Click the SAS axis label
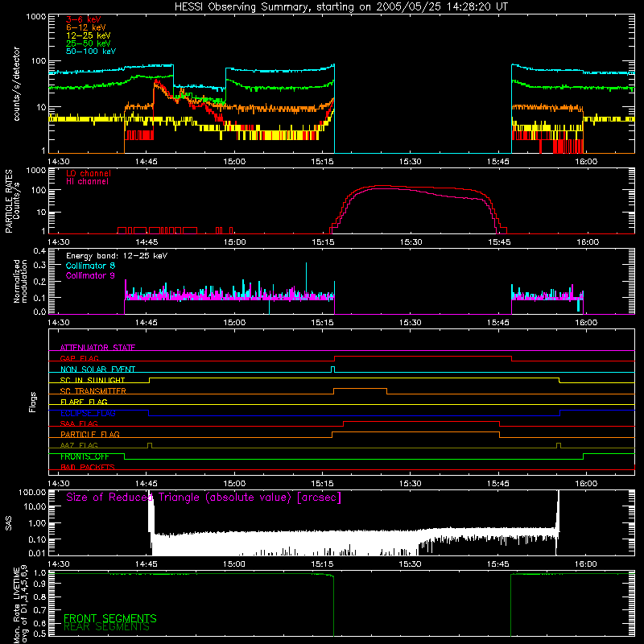Image resolution: width=644 pixels, height=644 pixels. click(x=9, y=523)
